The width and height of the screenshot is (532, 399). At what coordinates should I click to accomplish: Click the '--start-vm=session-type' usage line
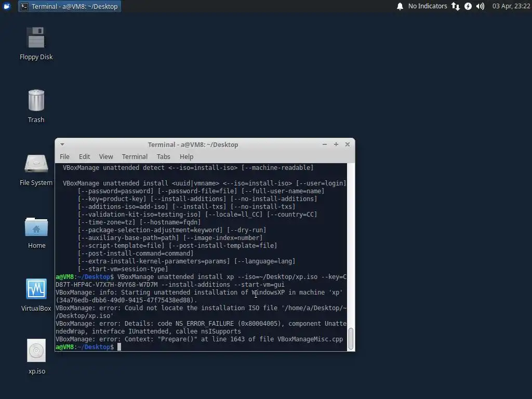pyautogui.click(x=123, y=269)
